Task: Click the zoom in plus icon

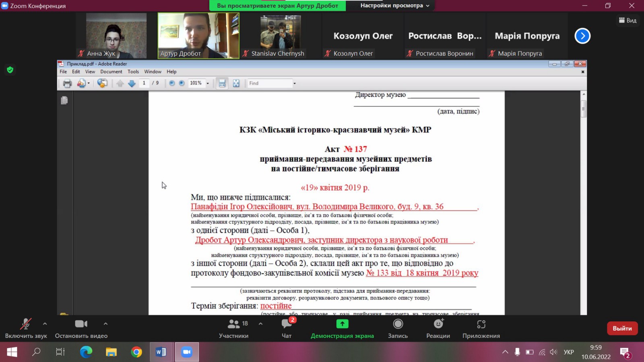Action: [x=182, y=83]
